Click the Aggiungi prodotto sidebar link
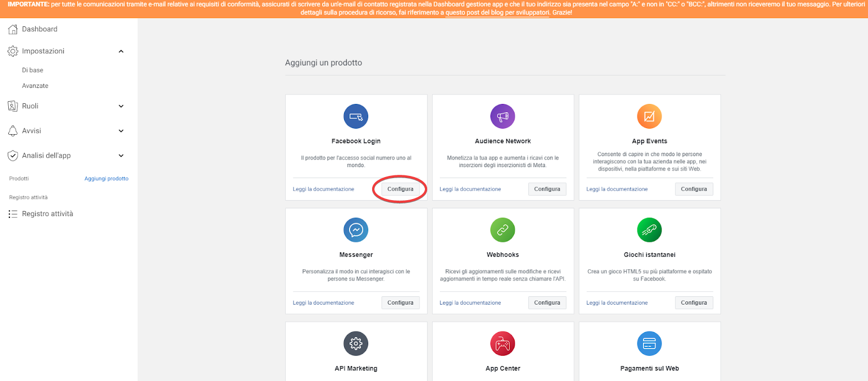Image resolution: width=868 pixels, height=381 pixels. 106,179
